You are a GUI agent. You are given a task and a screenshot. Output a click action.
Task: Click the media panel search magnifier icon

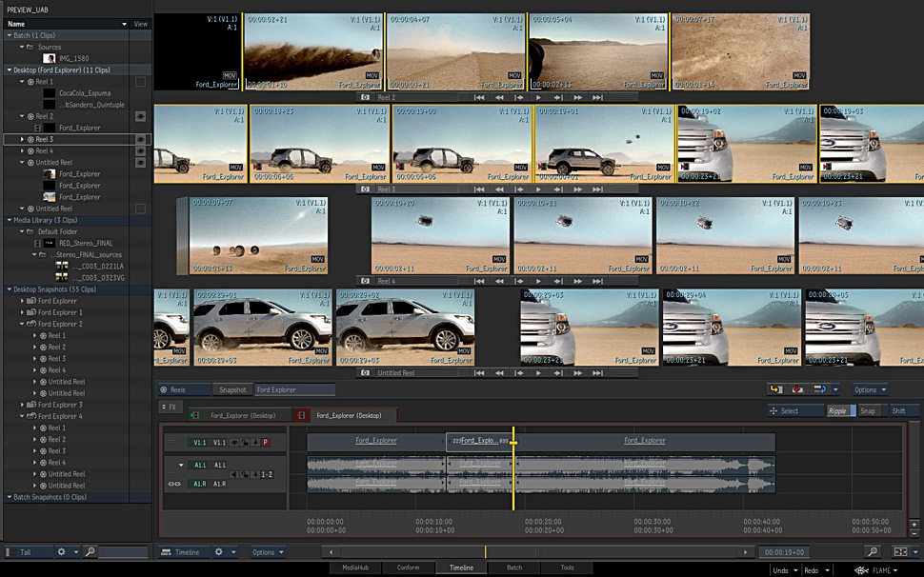[x=90, y=552]
